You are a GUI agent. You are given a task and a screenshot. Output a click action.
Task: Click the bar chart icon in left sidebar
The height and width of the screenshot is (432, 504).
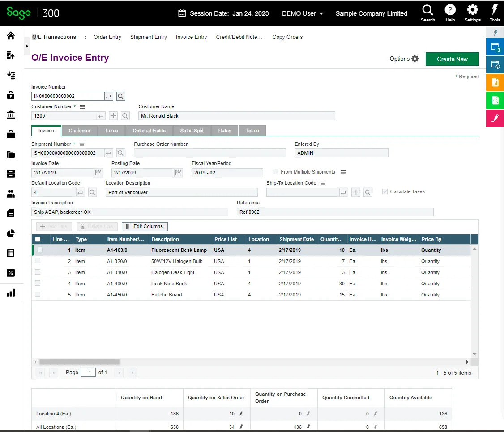(11, 293)
